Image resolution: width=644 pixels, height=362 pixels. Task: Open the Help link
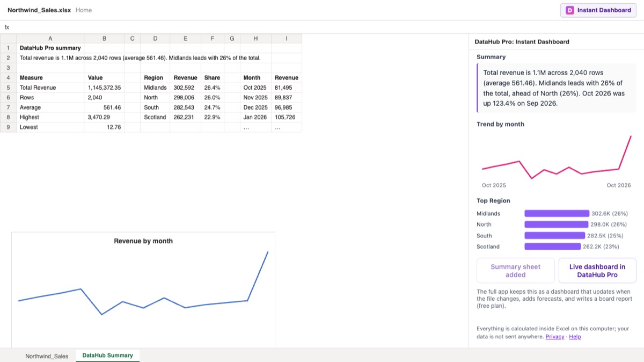pyautogui.click(x=575, y=337)
